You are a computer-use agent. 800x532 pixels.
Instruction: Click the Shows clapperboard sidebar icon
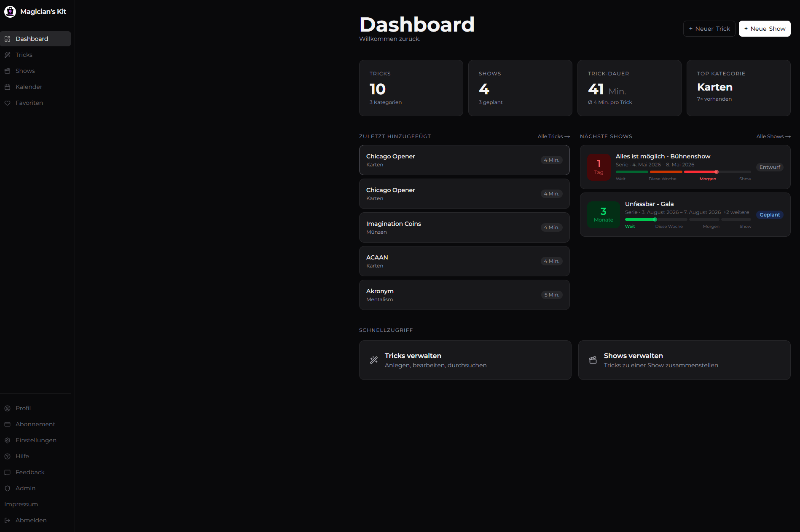coord(7,71)
